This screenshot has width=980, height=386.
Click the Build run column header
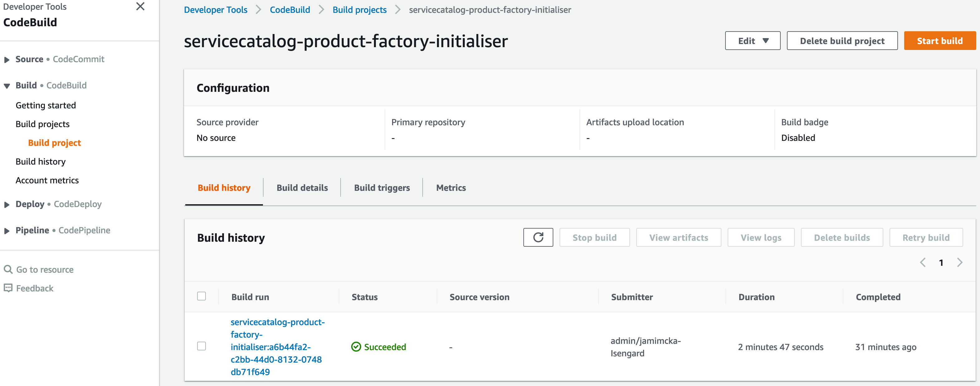[x=250, y=297]
